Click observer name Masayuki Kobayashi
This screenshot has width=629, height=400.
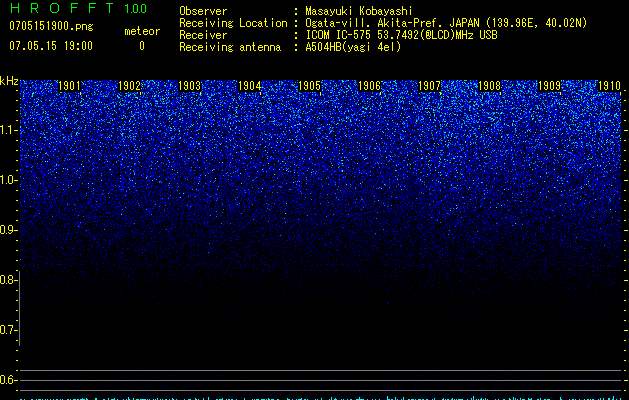click(359, 11)
